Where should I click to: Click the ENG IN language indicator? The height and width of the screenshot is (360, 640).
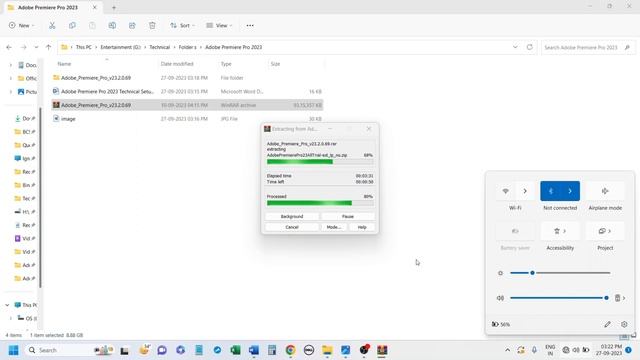click(550, 350)
